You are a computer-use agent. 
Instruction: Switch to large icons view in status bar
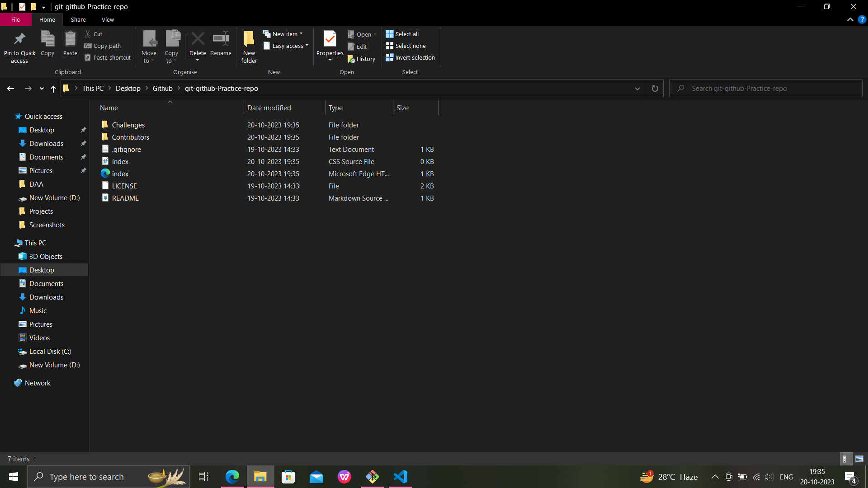(x=859, y=459)
